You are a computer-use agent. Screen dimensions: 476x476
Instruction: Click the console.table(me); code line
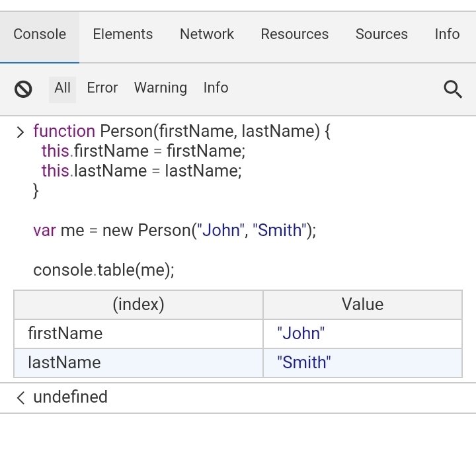104,270
